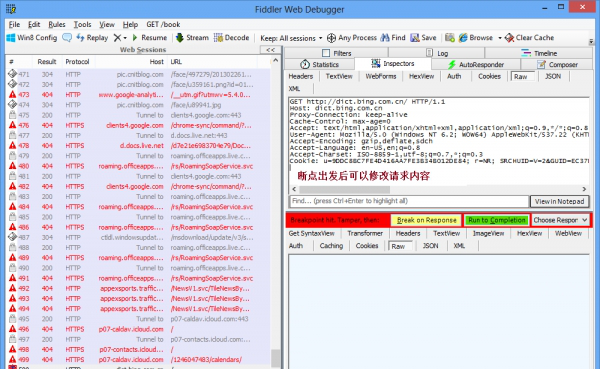
Task: Select session 499 error icon
Action: point(12,359)
